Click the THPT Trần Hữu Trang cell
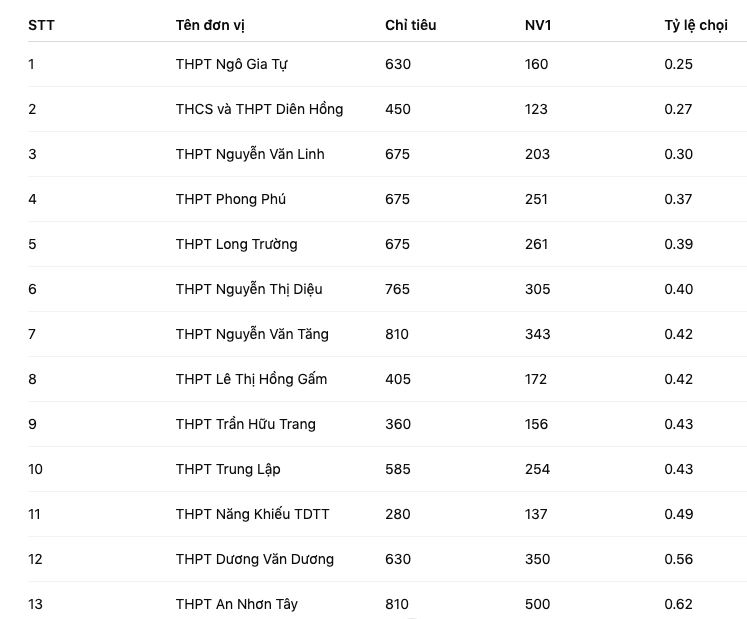 246,424
